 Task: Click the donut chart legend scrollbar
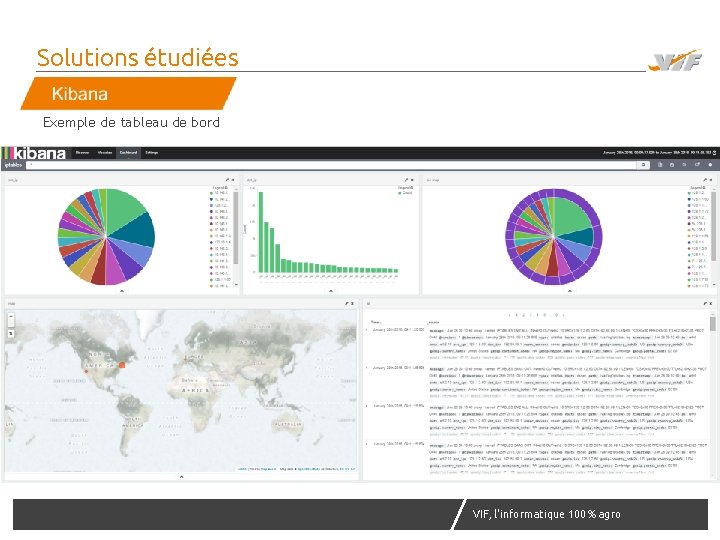coord(714,226)
